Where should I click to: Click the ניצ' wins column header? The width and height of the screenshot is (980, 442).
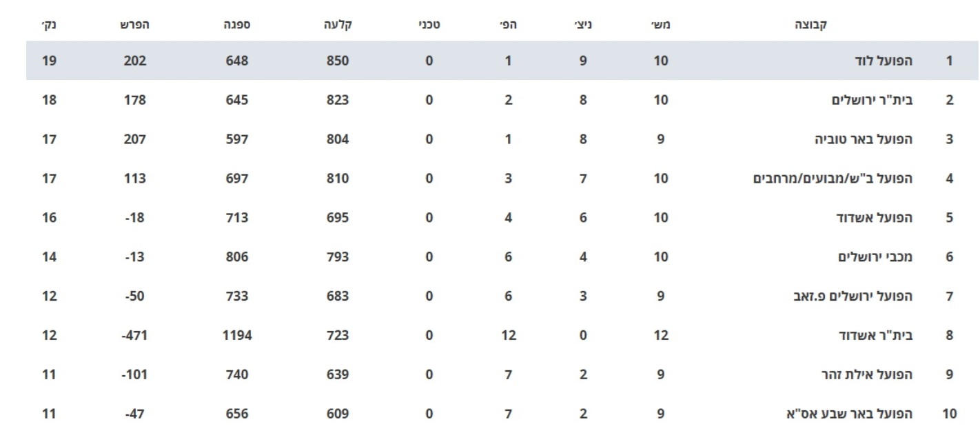[584, 25]
